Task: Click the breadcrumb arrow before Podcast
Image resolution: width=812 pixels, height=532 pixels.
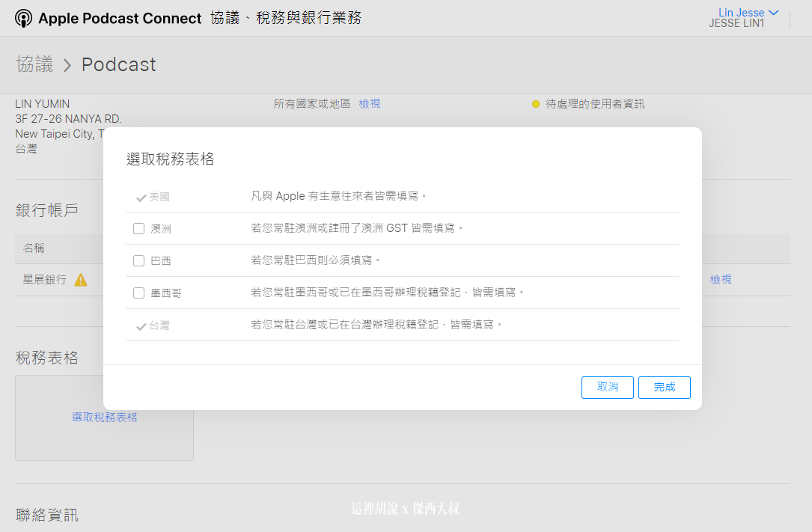Action: tap(67, 65)
